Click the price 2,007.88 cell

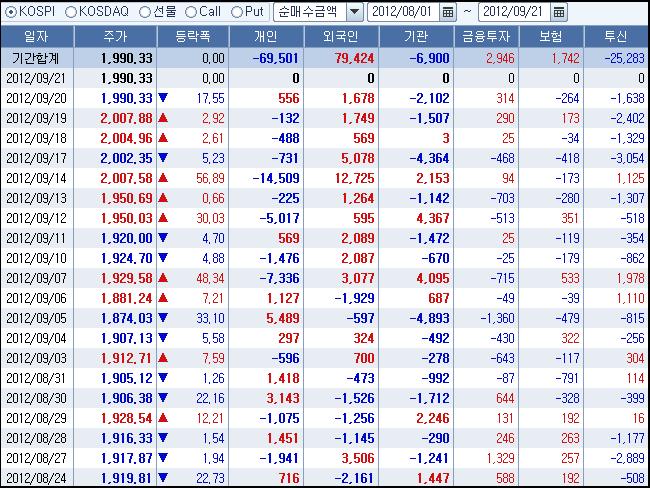[x=126, y=118]
